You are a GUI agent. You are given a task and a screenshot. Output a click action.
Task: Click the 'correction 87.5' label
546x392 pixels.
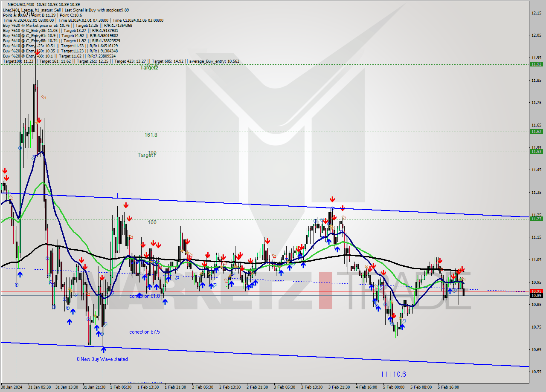[x=145, y=332]
